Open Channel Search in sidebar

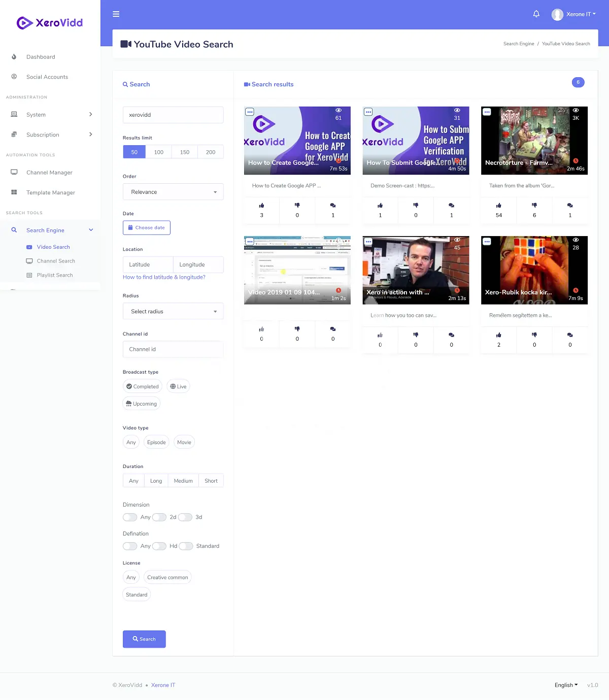(56, 261)
